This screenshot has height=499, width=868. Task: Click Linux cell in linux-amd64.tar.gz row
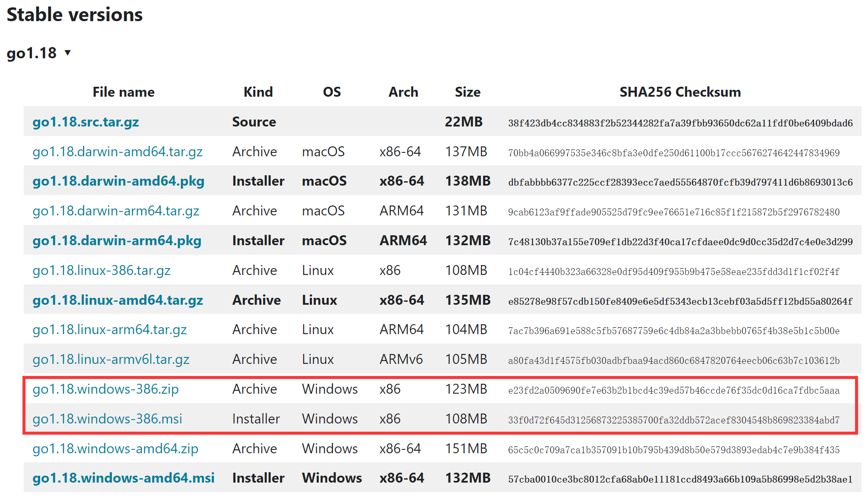click(x=319, y=300)
